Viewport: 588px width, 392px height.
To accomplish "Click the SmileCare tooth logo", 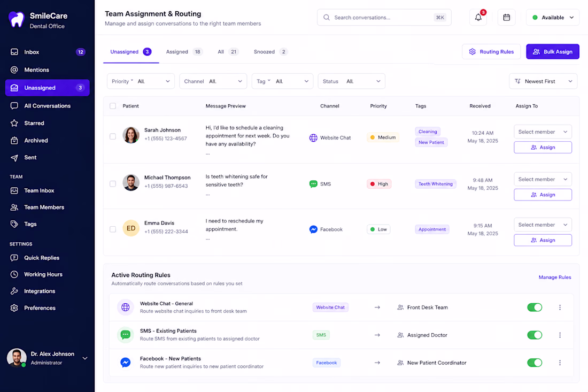I will click(x=16, y=19).
